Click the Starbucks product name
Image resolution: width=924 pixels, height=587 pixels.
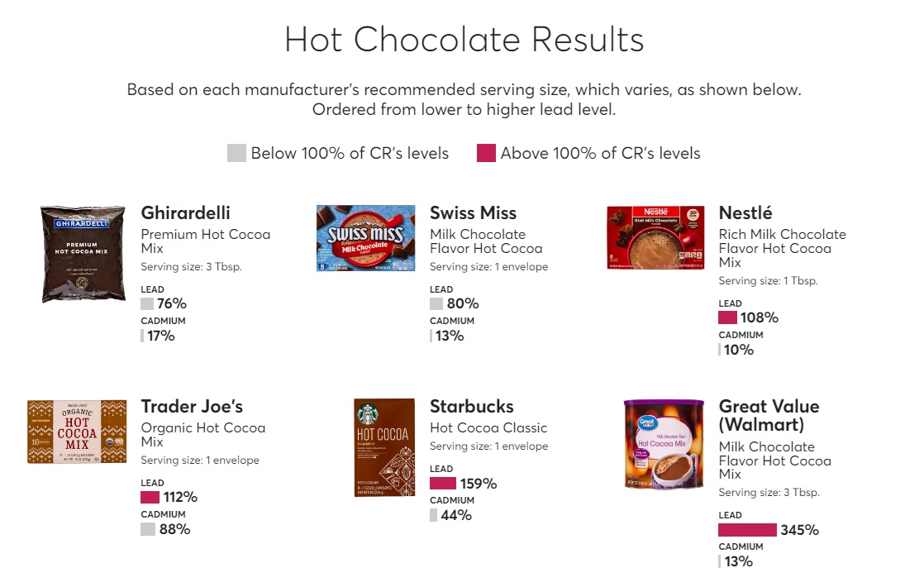coord(471,407)
